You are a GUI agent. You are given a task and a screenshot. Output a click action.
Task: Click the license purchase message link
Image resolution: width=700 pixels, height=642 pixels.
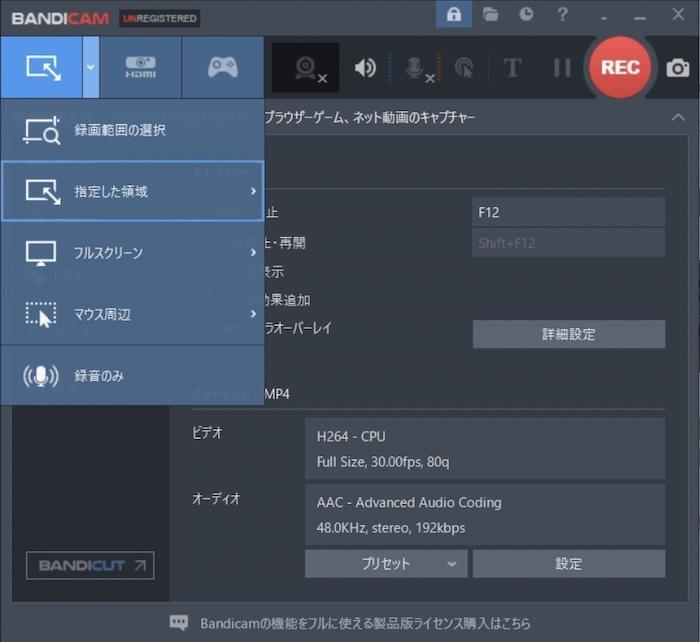pyautogui.click(x=365, y=623)
